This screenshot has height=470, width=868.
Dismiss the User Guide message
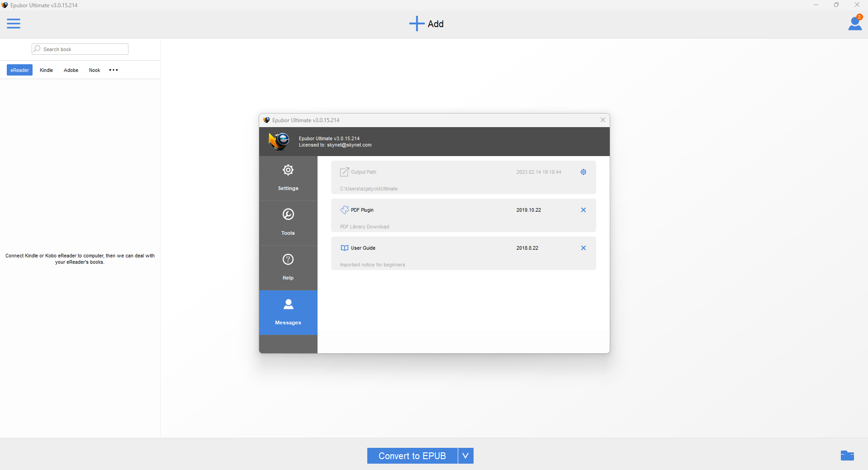(x=583, y=248)
